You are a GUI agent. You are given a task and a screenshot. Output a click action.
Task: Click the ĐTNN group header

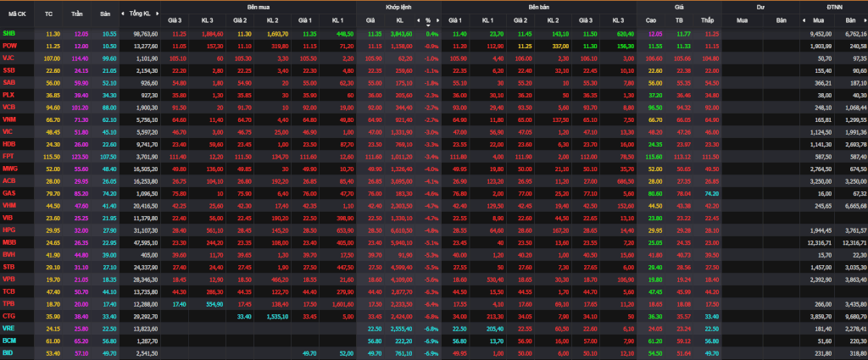click(x=834, y=7)
